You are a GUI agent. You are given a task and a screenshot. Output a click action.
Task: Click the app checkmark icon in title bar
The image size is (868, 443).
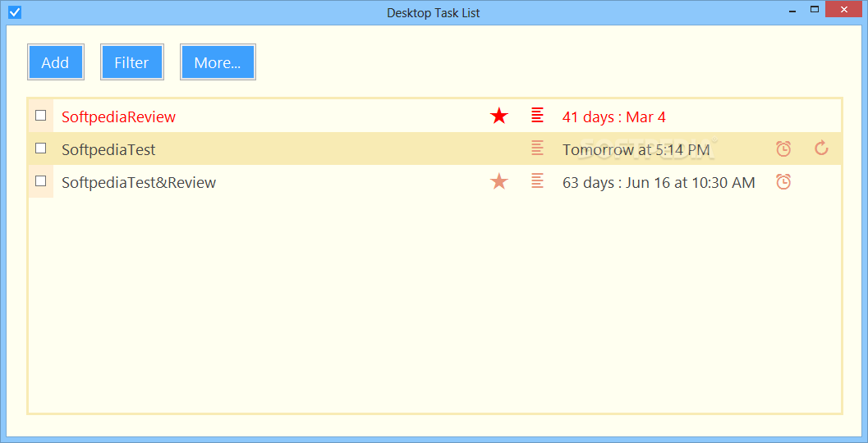click(x=15, y=11)
